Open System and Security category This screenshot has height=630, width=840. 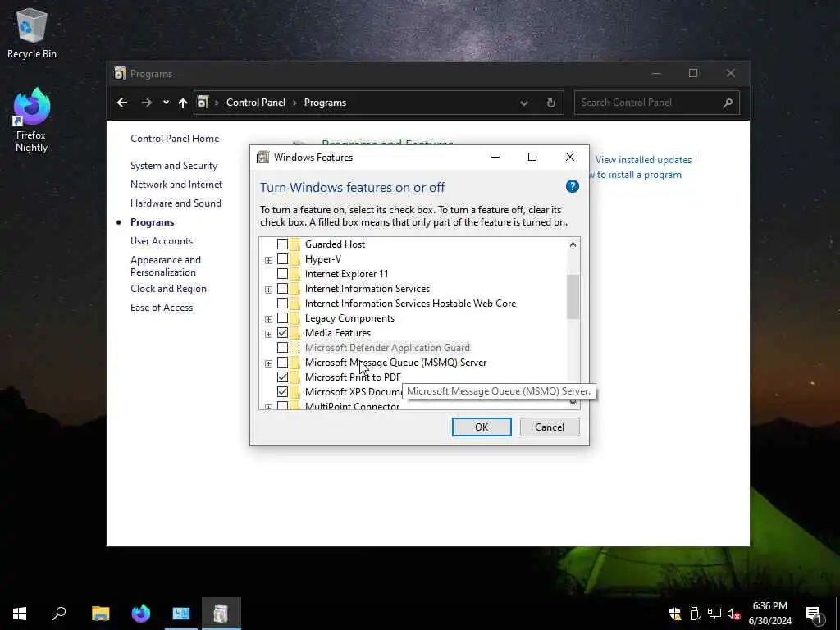[x=174, y=166]
